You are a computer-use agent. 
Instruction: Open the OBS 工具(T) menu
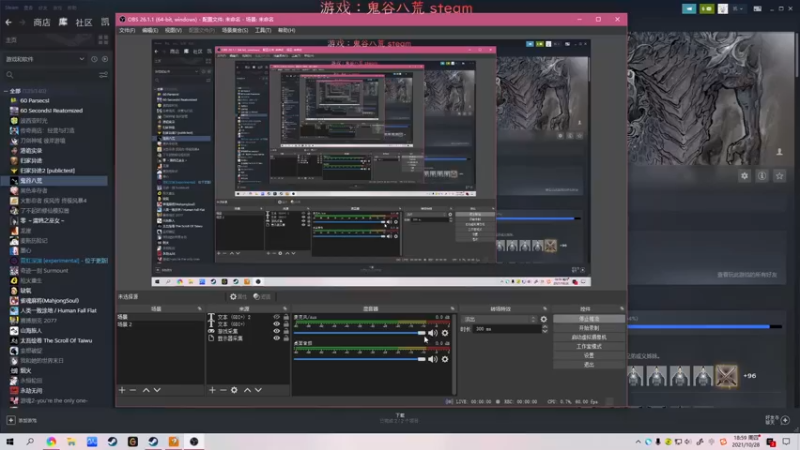coord(263,30)
